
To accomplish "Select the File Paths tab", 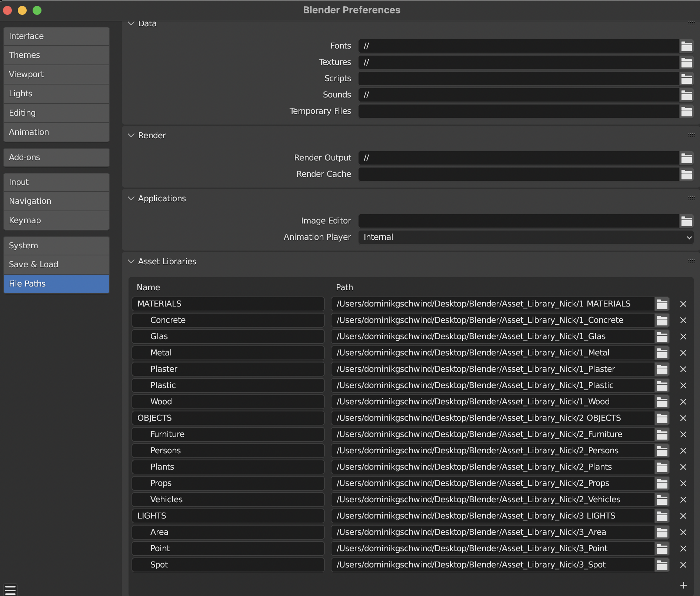I will pos(56,284).
